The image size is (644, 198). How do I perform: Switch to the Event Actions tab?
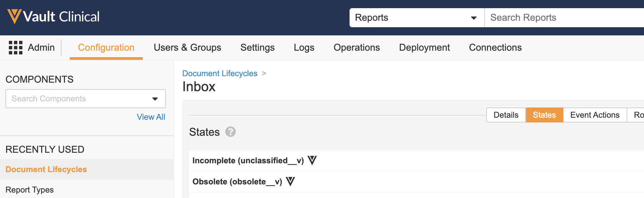[595, 115]
